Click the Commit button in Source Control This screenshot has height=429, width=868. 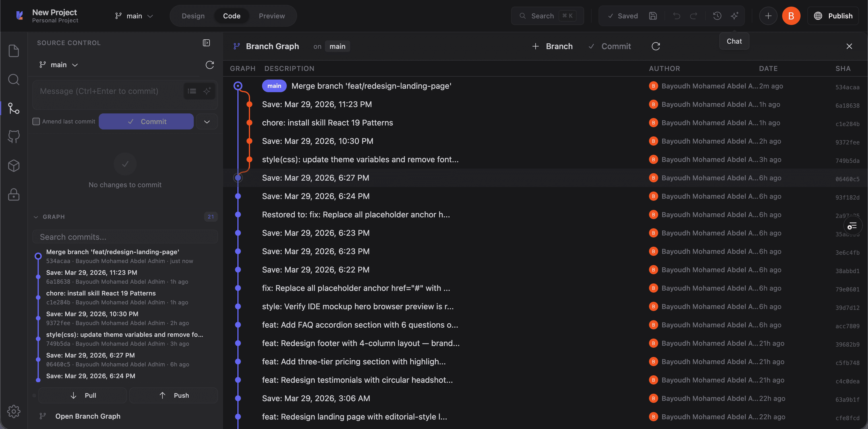point(146,121)
